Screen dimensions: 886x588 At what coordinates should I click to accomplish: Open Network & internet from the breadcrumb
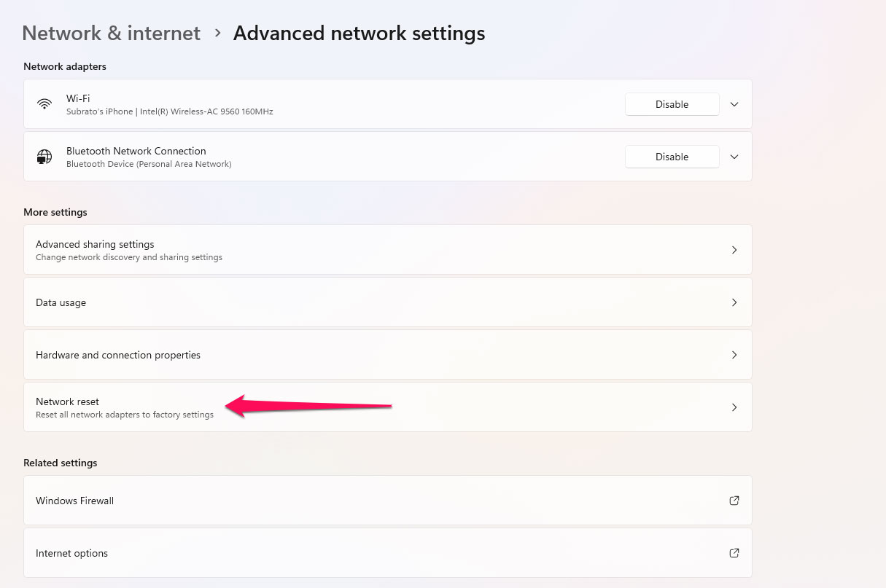pyautogui.click(x=111, y=33)
